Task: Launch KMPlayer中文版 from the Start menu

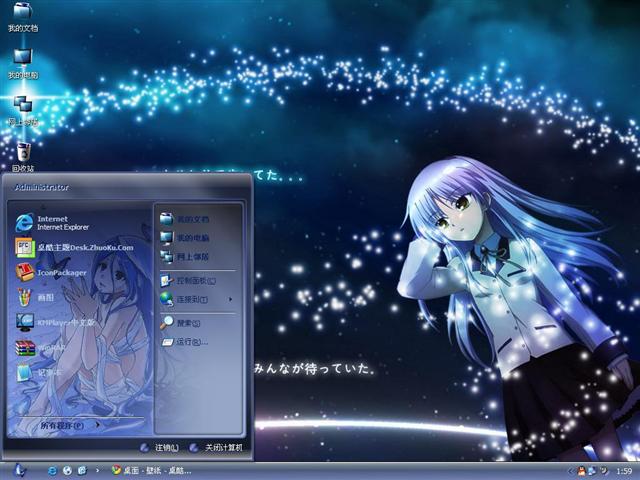Action: (55, 322)
